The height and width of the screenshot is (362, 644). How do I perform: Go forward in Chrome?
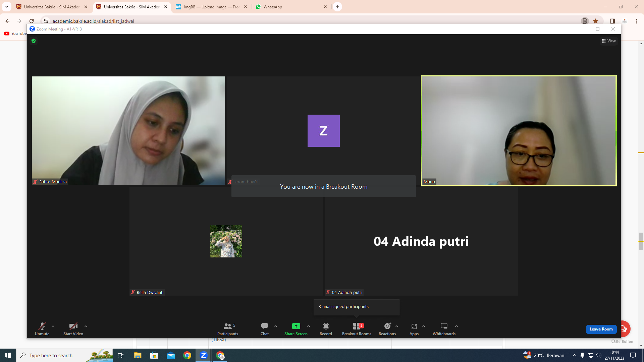[x=19, y=21]
